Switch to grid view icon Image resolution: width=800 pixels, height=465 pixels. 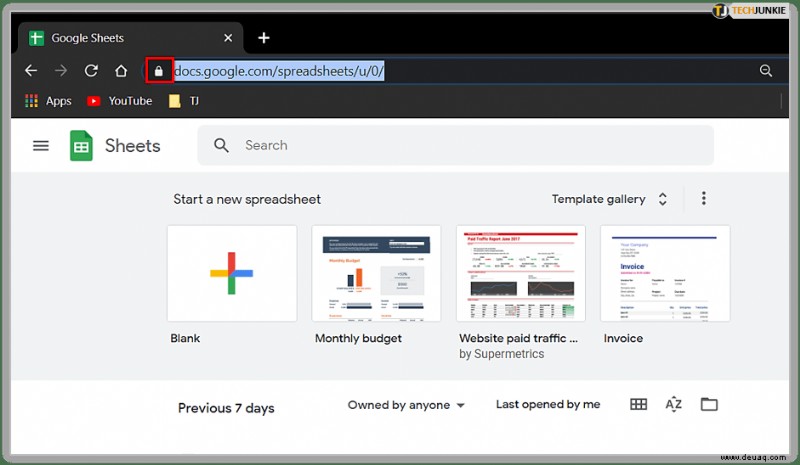coord(638,404)
